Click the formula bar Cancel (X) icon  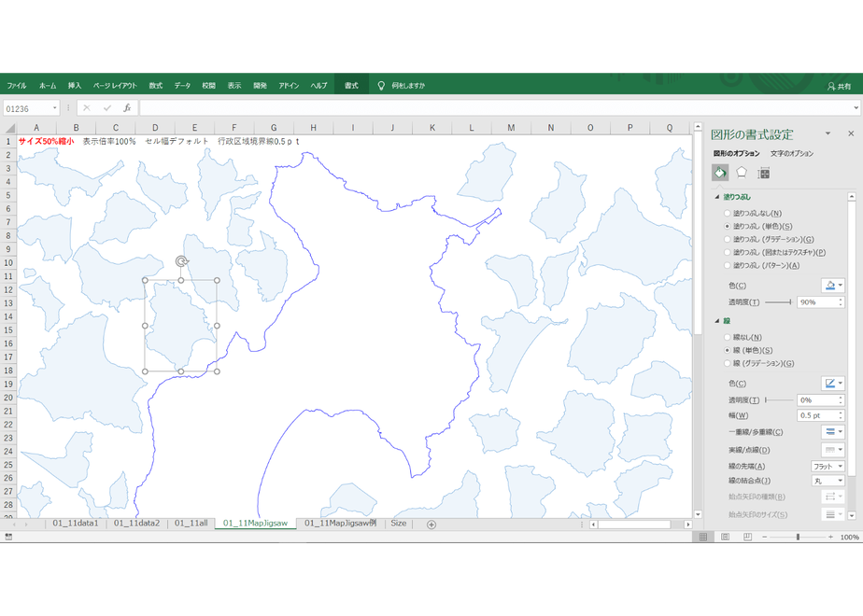pyautogui.click(x=87, y=108)
